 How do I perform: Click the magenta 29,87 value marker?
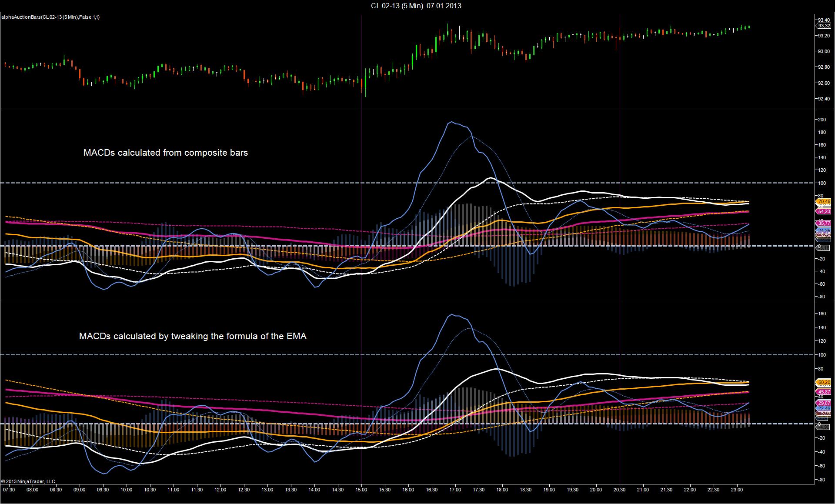824,403
